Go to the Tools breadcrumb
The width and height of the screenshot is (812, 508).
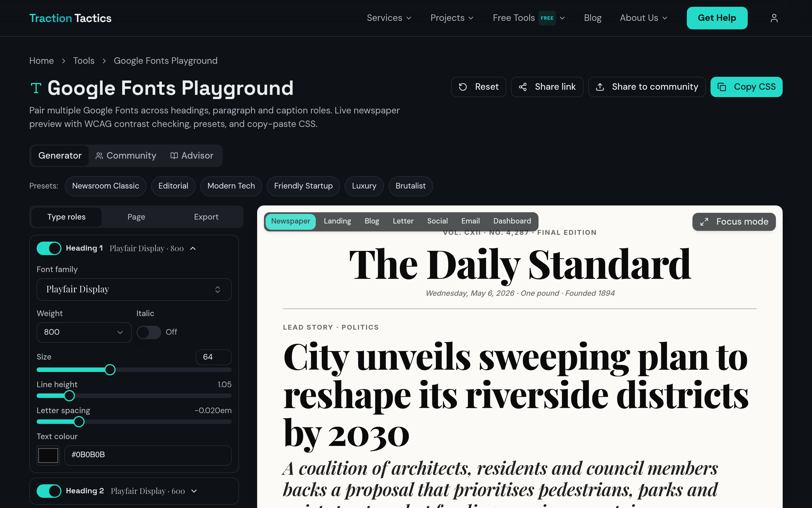pyautogui.click(x=83, y=61)
